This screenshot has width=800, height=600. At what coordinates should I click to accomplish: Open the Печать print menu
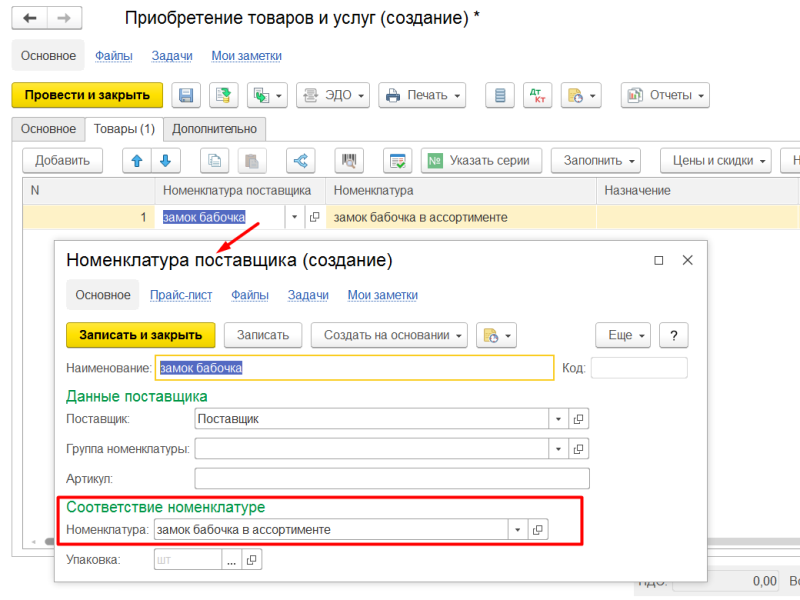pyautogui.click(x=422, y=95)
